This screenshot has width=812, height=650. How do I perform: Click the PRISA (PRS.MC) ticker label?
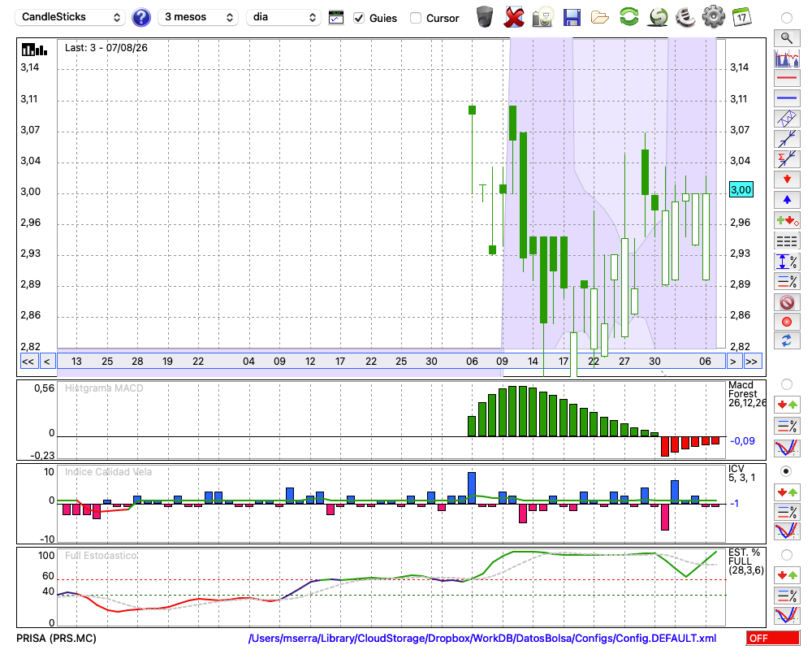pos(57,638)
